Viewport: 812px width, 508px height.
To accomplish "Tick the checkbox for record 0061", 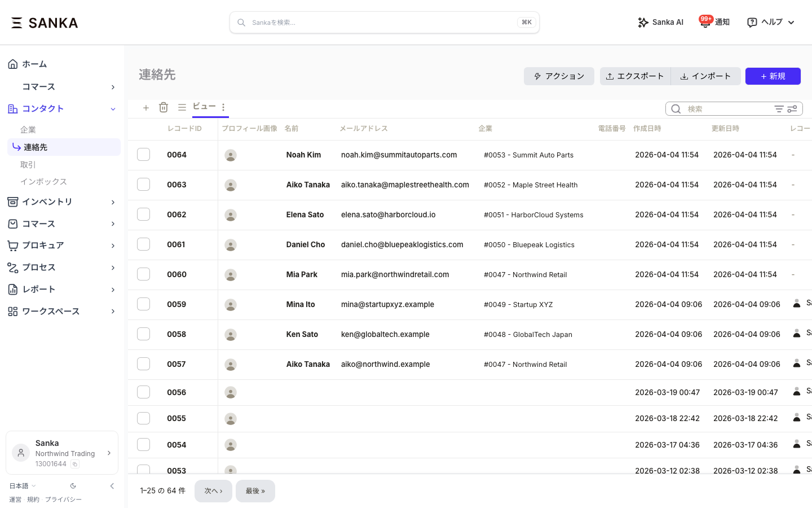I will coord(144,244).
